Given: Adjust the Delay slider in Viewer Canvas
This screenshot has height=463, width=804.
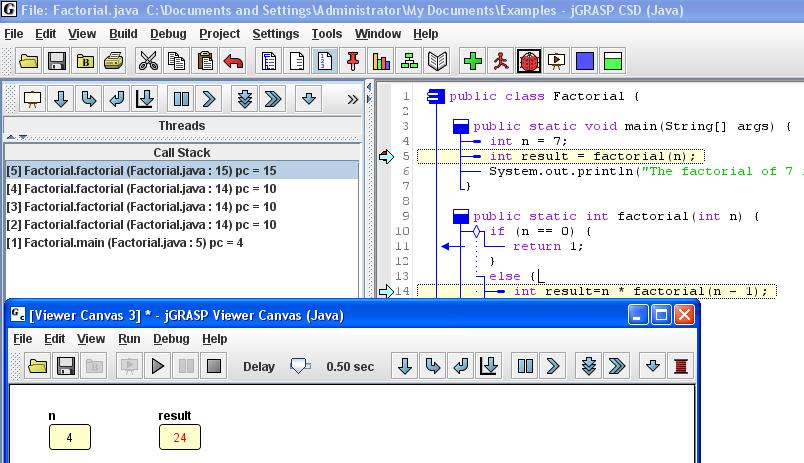Looking at the screenshot, I should pyautogui.click(x=300, y=366).
